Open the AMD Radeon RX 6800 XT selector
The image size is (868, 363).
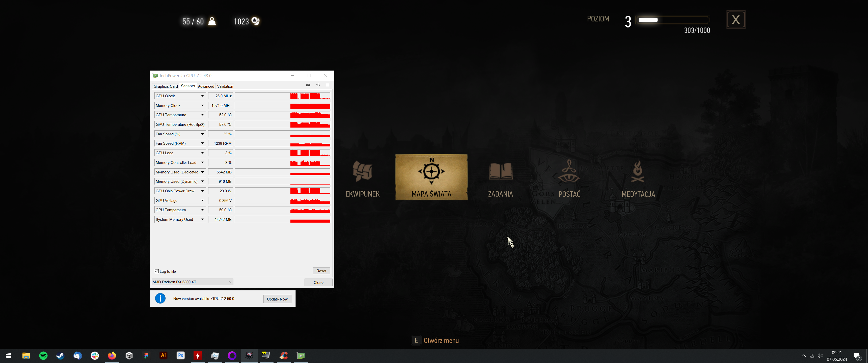click(192, 282)
